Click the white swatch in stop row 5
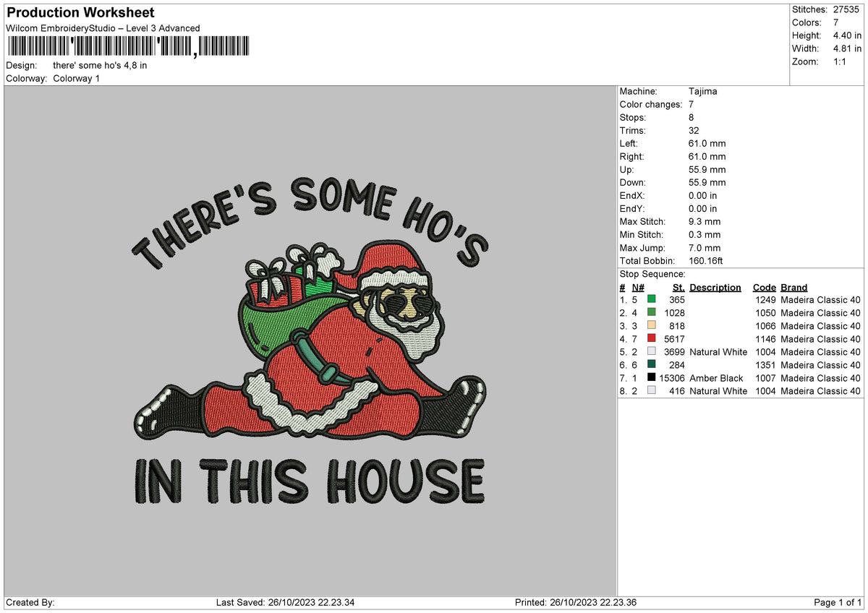 (652, 351)
